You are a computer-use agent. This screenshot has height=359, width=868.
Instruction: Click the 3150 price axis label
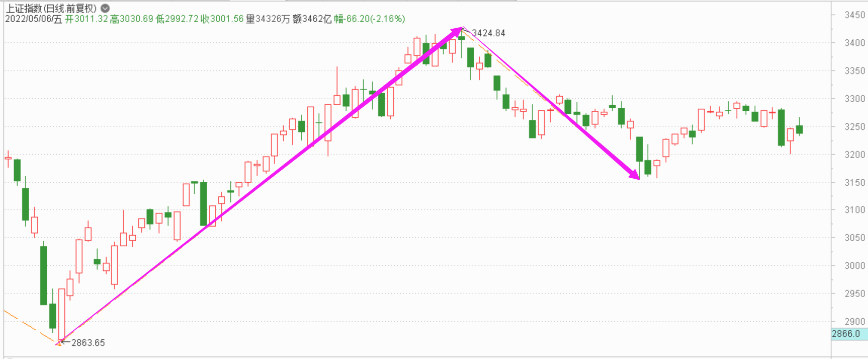(x=854, y=182)
